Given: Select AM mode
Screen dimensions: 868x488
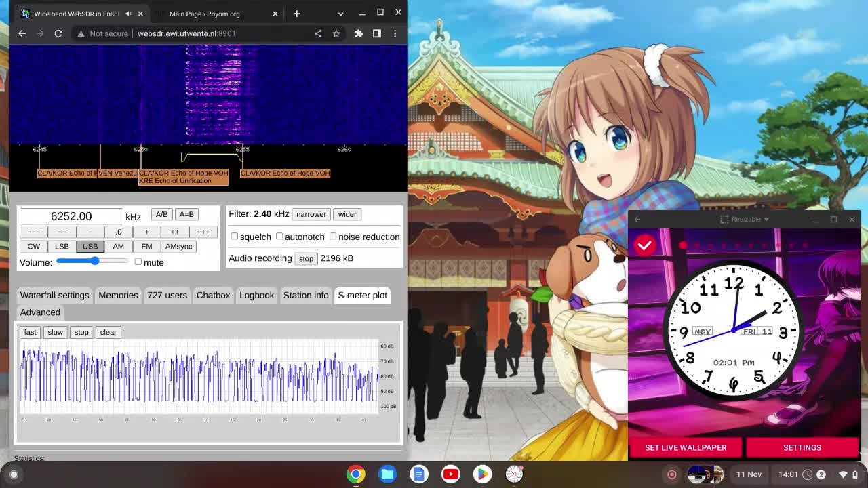Looking at the screenshot, I should (118, 246).
